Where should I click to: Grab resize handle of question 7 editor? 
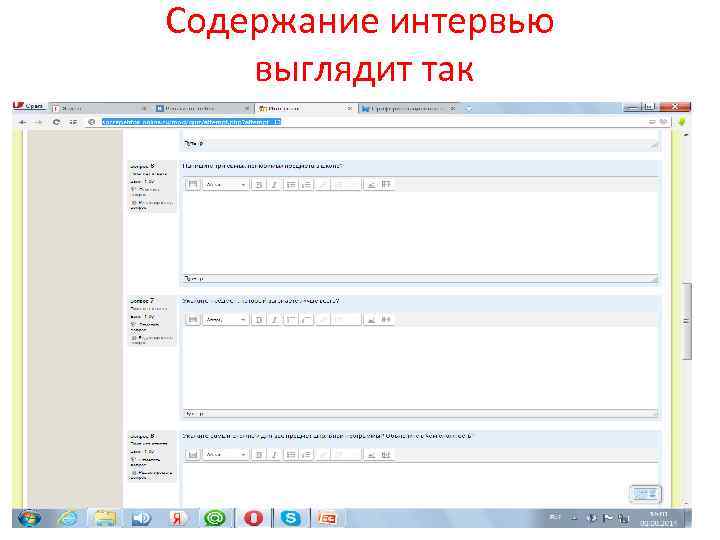pos(654,414)
